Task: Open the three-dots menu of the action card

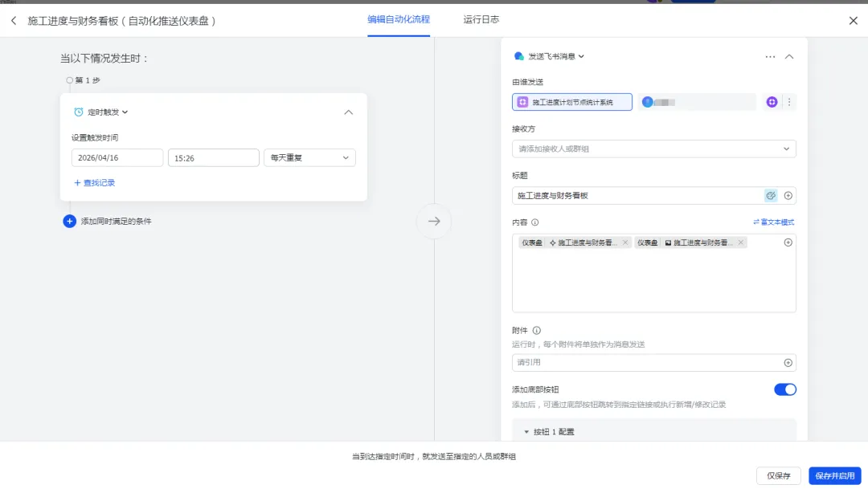Action: point(770,56)
